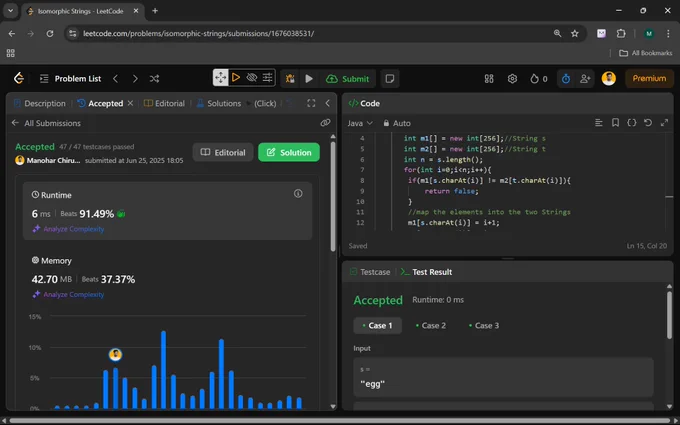Screen dimensions: 680x425
Task: Click the orange play outline toolbar icon
Action: pyautogui.click(x=236, y=78)
